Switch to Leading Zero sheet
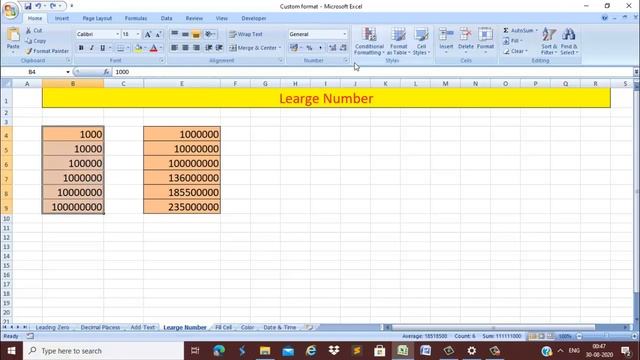This screenshot has height=360, width=640. click(52, 327)
